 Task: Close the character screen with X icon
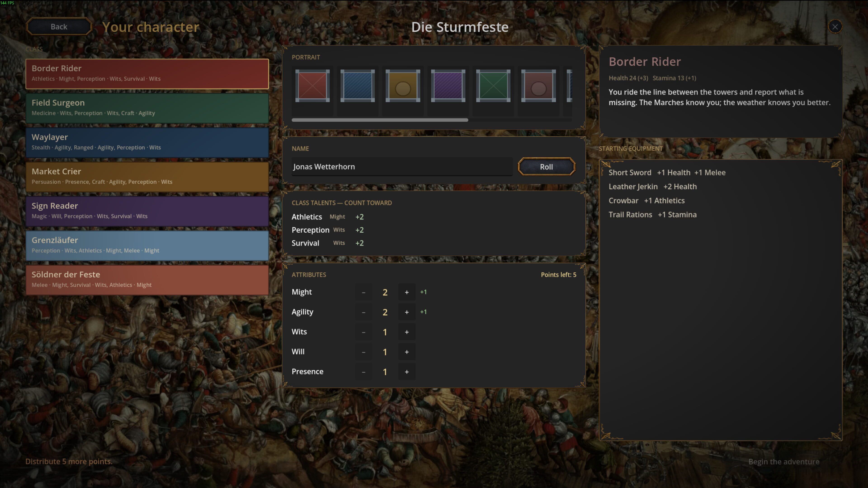coord(835,27)
